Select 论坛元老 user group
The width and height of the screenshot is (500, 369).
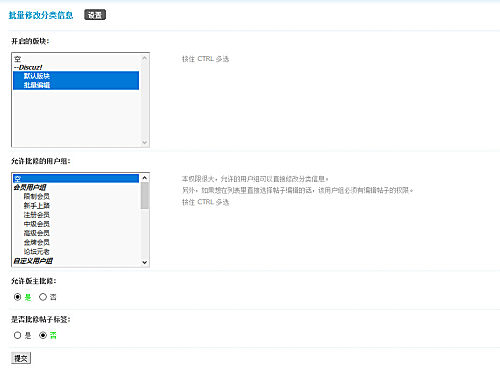pos(76,251)
